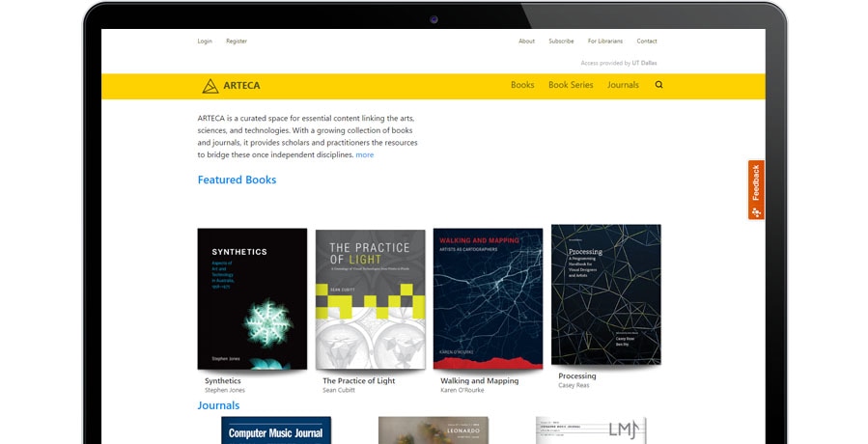The width and height of the screenshot is (868, 444).
Task: Click the 'Processing' title below its cover
Action: coord(576,375)
